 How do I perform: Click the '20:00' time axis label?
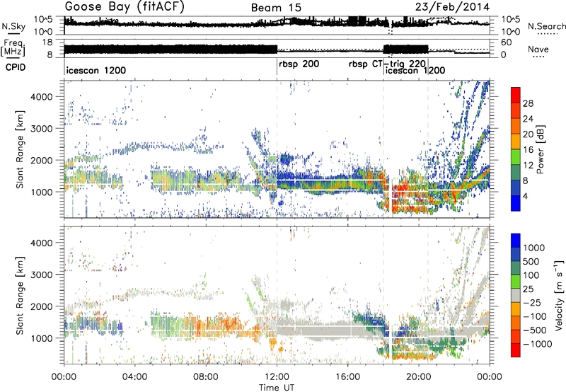click(x=419, y=377)
